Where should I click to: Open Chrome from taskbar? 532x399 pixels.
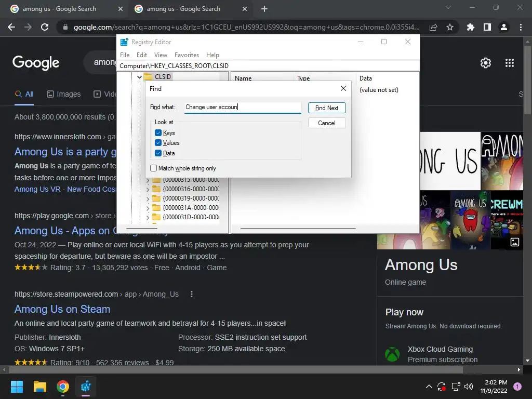point(63,387)
